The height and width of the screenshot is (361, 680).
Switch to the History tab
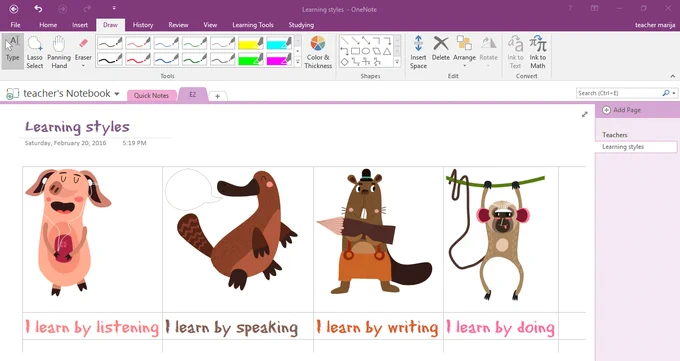tap(143, 25)
